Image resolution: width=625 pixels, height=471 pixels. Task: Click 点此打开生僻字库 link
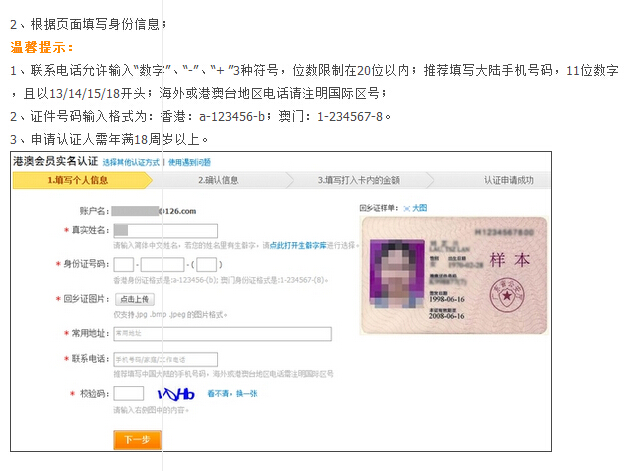tap(295, 243)
